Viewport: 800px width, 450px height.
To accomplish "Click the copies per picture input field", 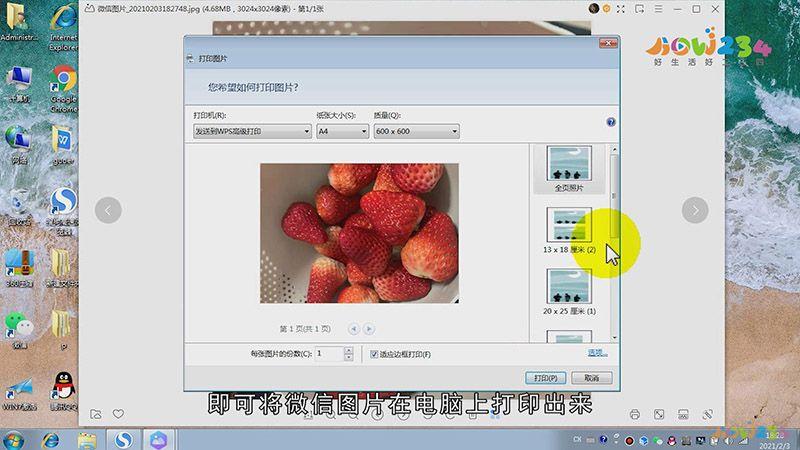I will click(x=329, y=354).
